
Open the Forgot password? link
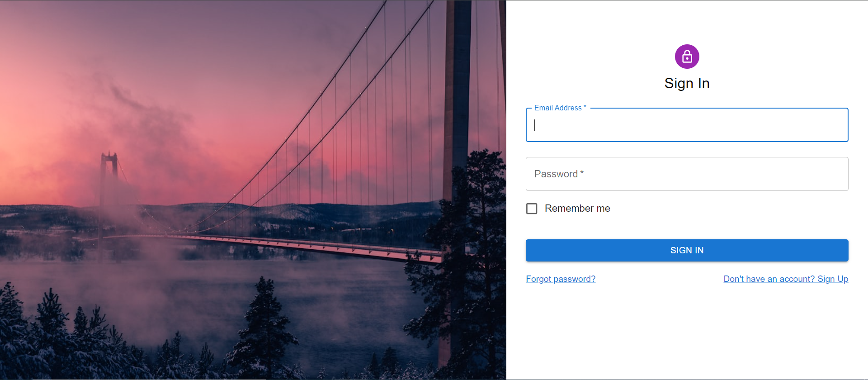pyautogui.click(x=561, y=279)
